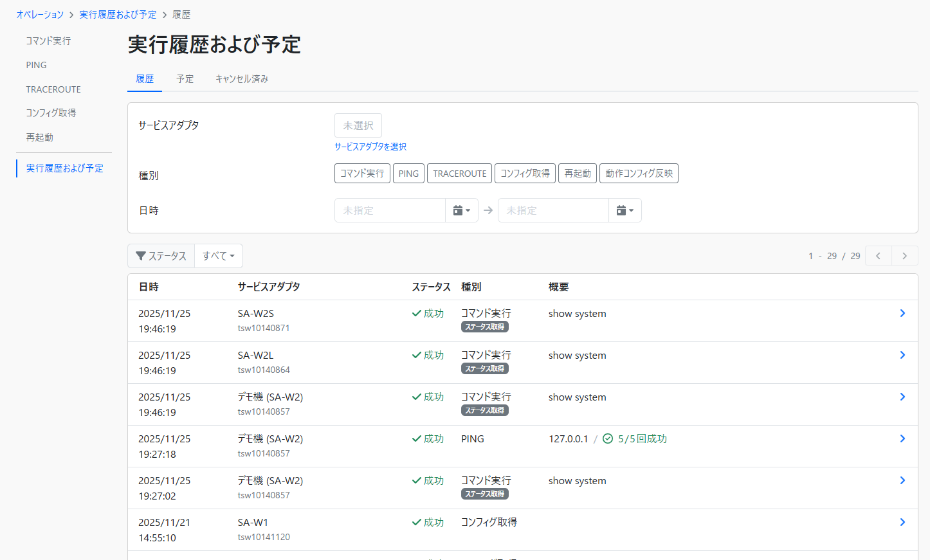
Task: Expand the すべて status dropdown
Action: [218, 256]
